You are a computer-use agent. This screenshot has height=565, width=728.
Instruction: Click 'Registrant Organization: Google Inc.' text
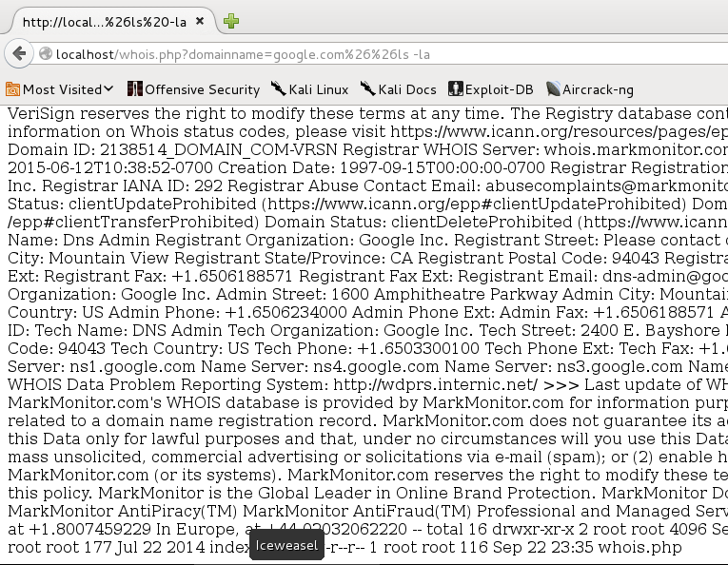pos(302,241)
